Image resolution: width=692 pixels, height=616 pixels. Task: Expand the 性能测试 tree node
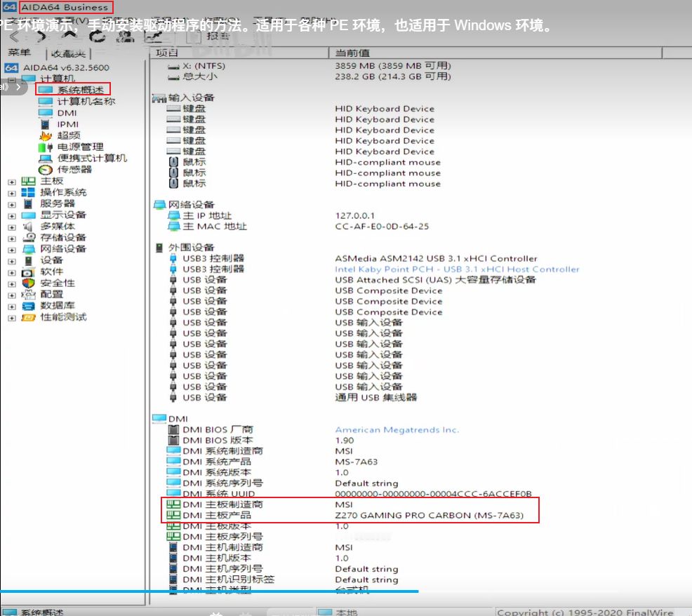(12, 318)
